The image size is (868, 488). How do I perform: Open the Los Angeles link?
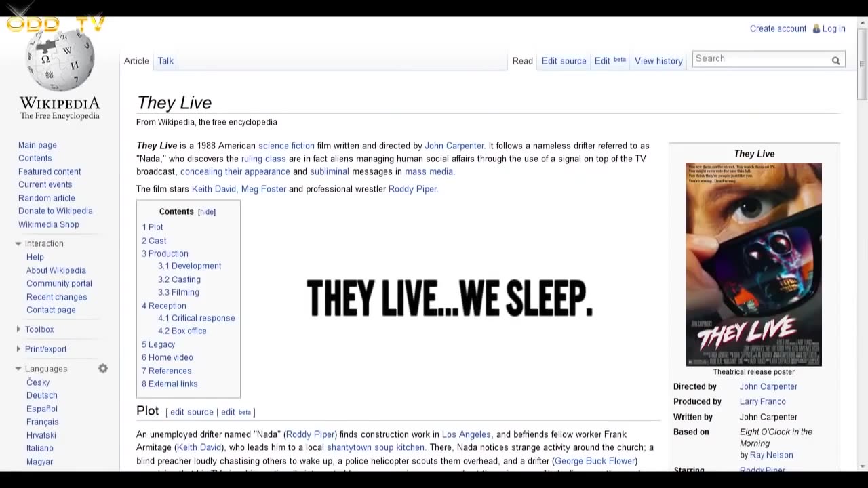tap(467, 434)
